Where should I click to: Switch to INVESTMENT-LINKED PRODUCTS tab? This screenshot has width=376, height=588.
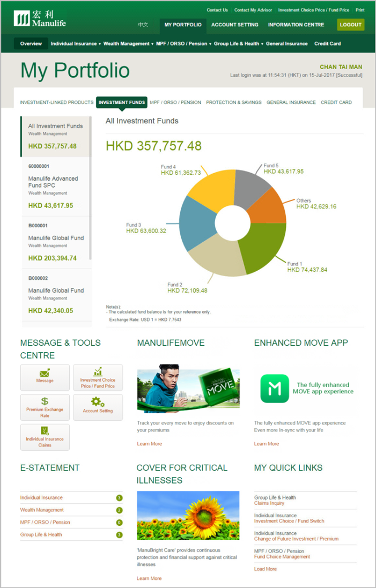coord(56,102)
